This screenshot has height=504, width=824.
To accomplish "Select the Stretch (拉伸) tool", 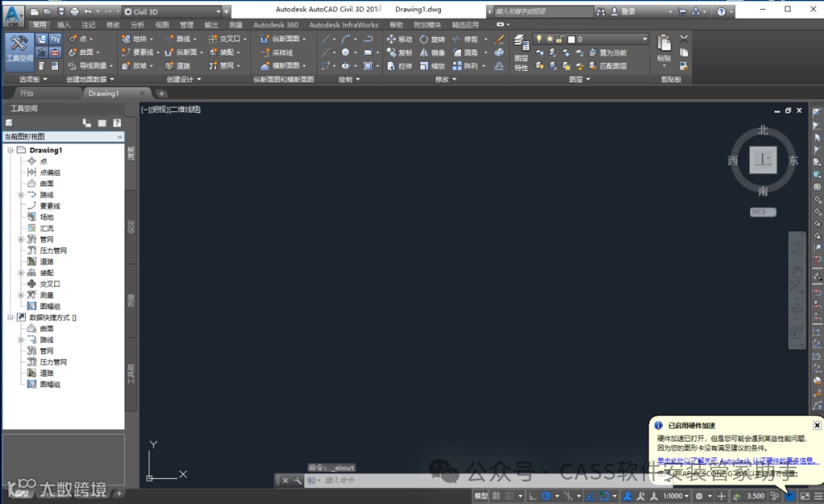I will click(x=399, y=66).
